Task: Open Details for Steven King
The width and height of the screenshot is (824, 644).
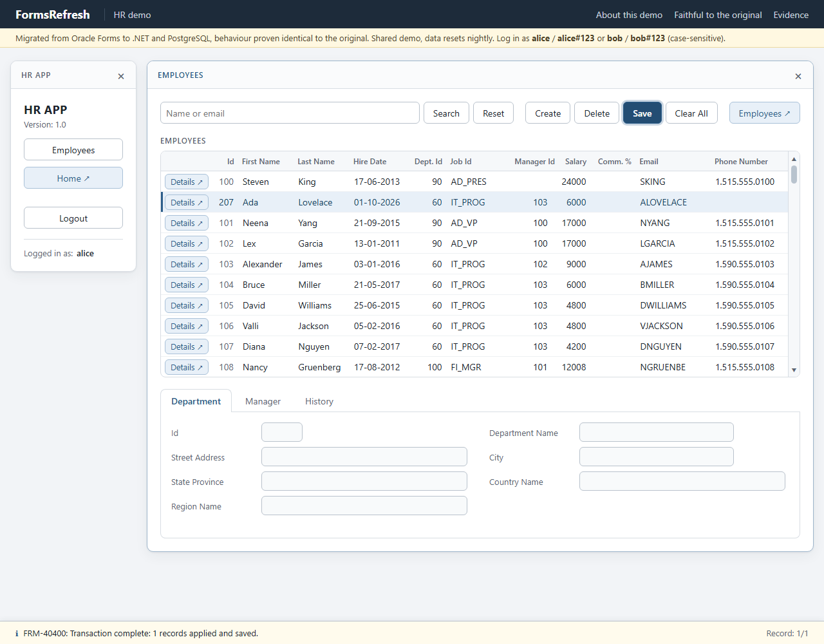Action: pyautogui.click(x=187, y=182)
